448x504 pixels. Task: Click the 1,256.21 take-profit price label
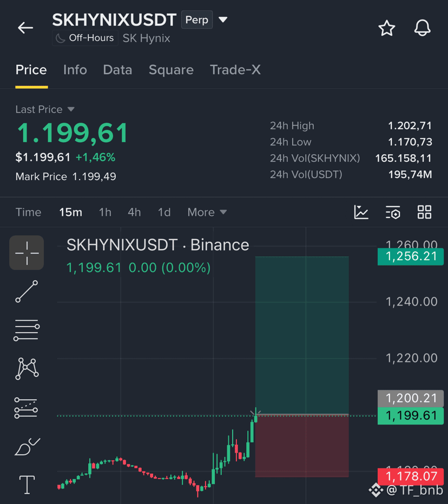411,256
